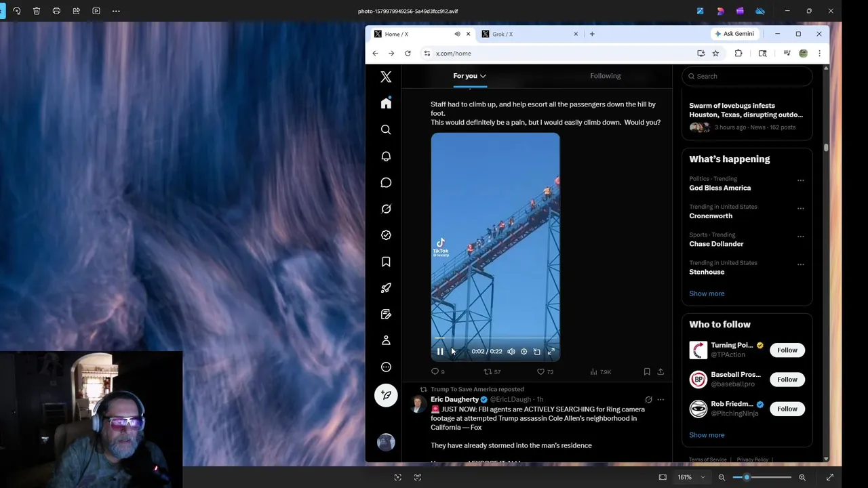This screenshot has width=868, height=488.
Task: Open Explore search icon in X sidebar
Action: 386,129
